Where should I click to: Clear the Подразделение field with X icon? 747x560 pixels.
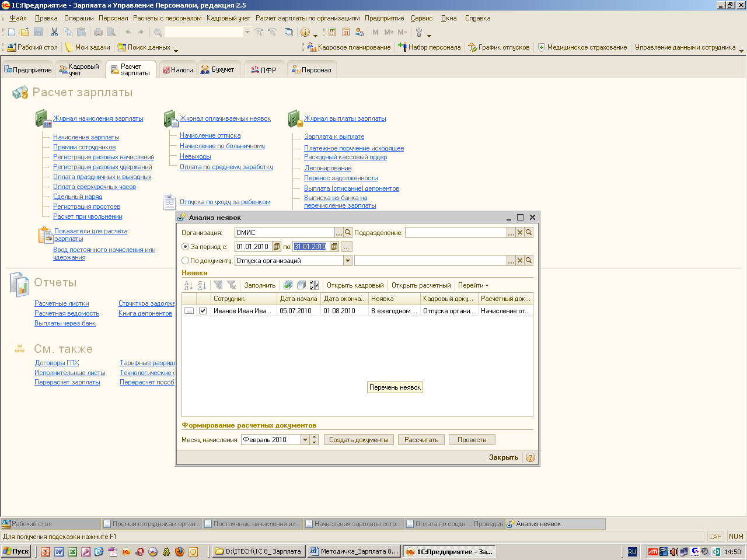tap(520, 232)
